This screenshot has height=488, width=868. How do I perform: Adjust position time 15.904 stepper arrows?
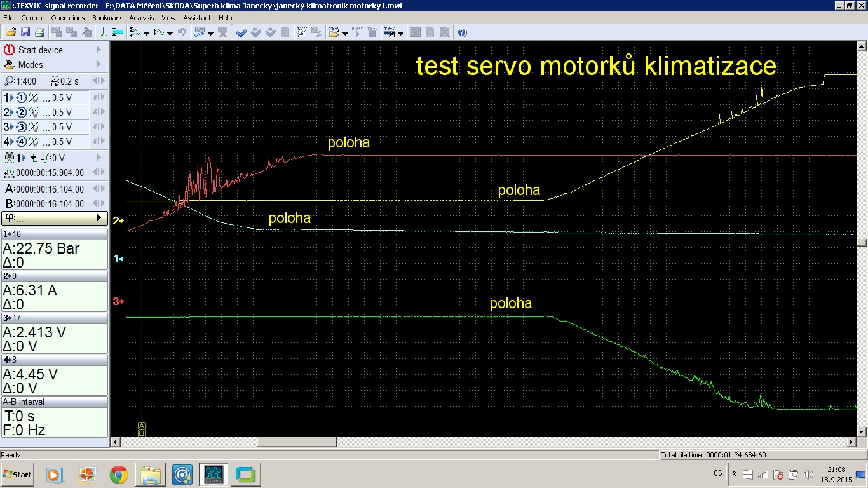pyautogui.click(x=98, y=172)
